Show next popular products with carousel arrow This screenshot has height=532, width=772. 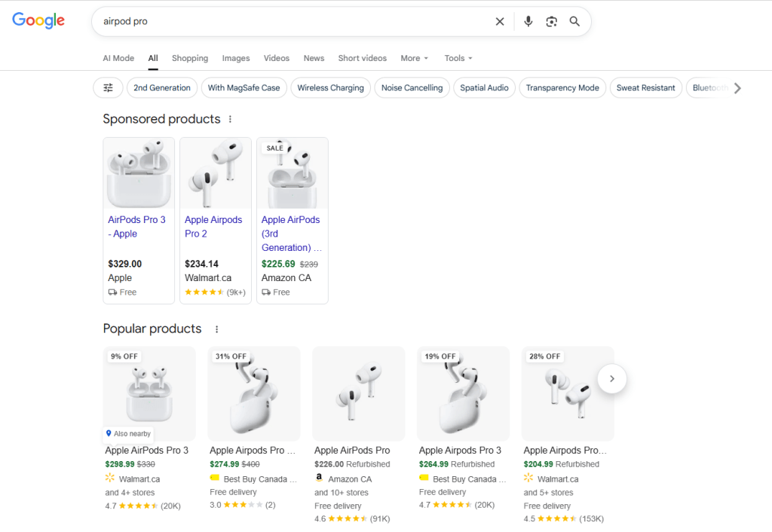[611, 378]
